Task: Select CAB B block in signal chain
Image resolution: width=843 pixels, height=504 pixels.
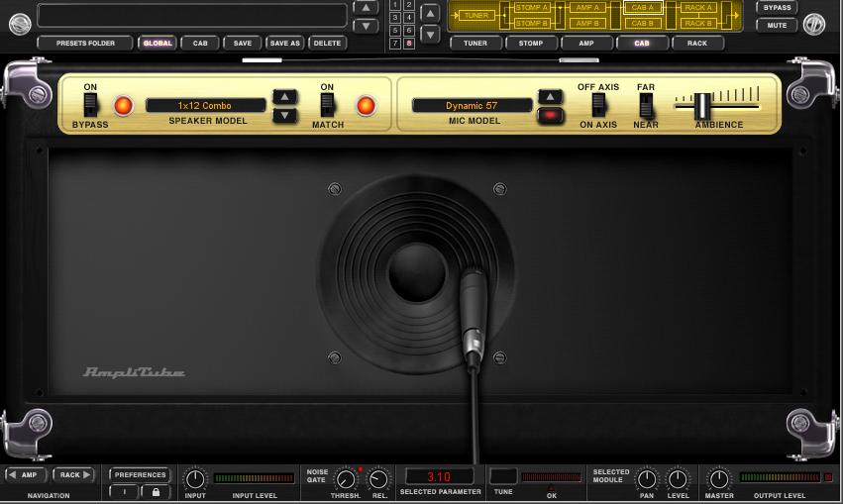Action: tap(643, 23)
